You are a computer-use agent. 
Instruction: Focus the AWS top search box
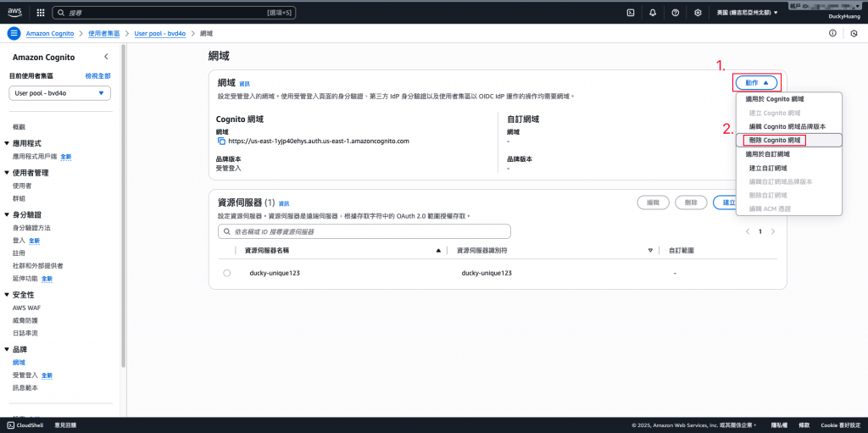tap(175, 12)
